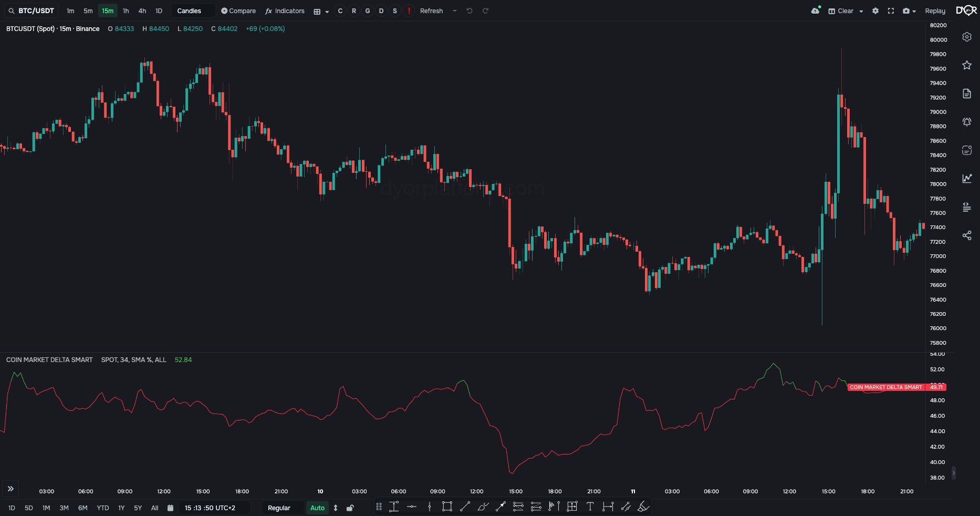Select the brush drawing tool
This screenshot has width=980, height=516.
tap(483, 507)
